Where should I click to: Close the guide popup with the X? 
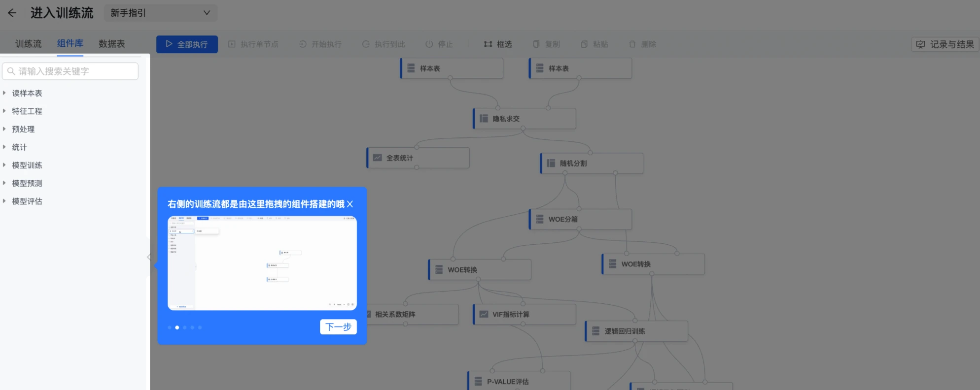[350, 204]
